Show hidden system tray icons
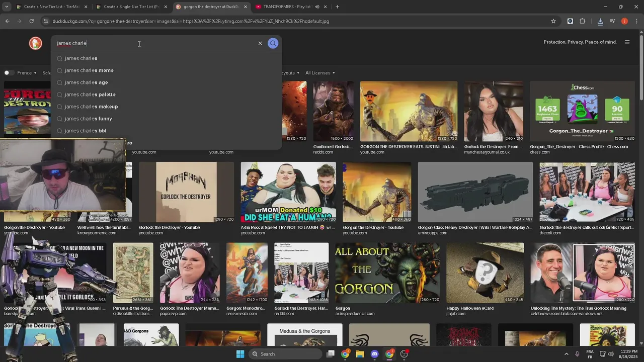Screen dimensions: 644x362 pos(566,354)
